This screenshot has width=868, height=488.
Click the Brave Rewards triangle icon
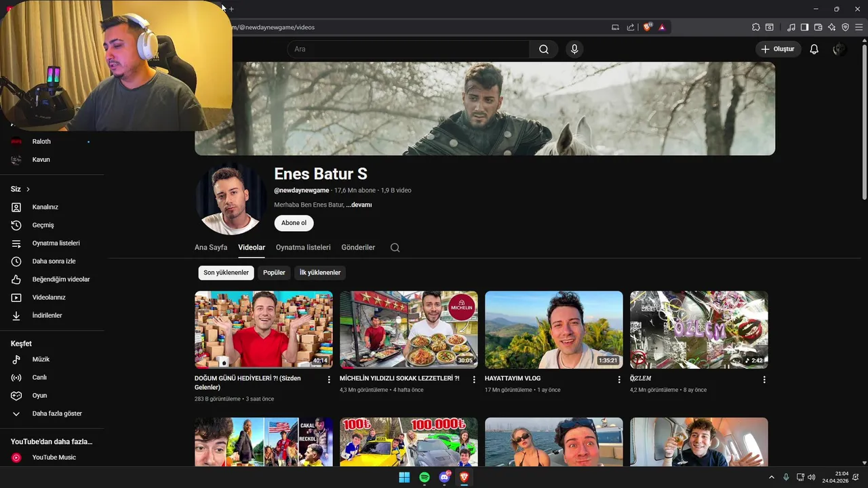click(x=662, y=27)
